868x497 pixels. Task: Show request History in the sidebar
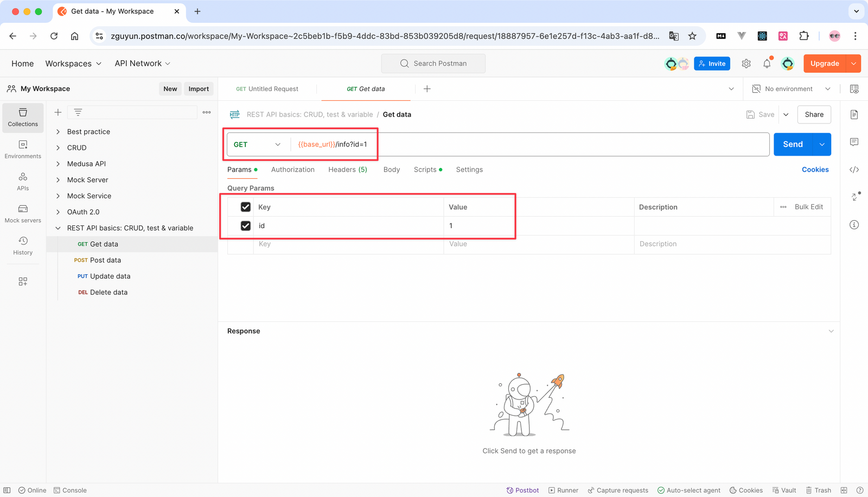click(23, 246)
